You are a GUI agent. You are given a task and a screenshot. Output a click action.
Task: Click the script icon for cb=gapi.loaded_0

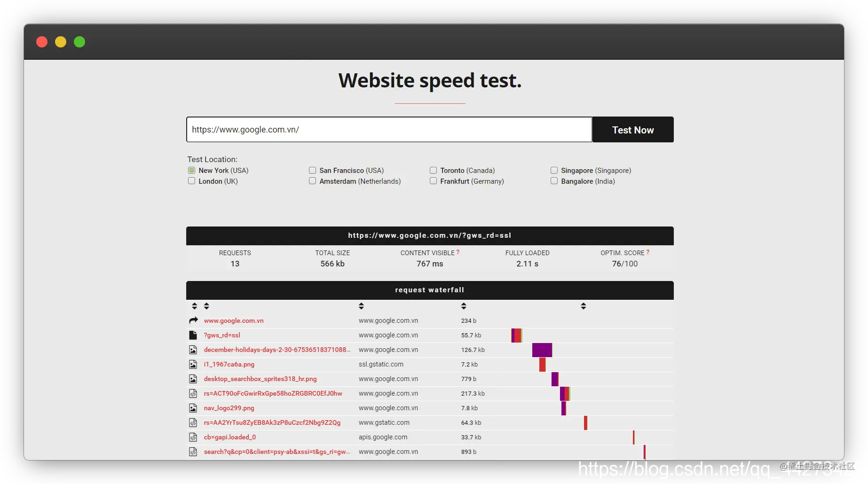click(193, 437)
